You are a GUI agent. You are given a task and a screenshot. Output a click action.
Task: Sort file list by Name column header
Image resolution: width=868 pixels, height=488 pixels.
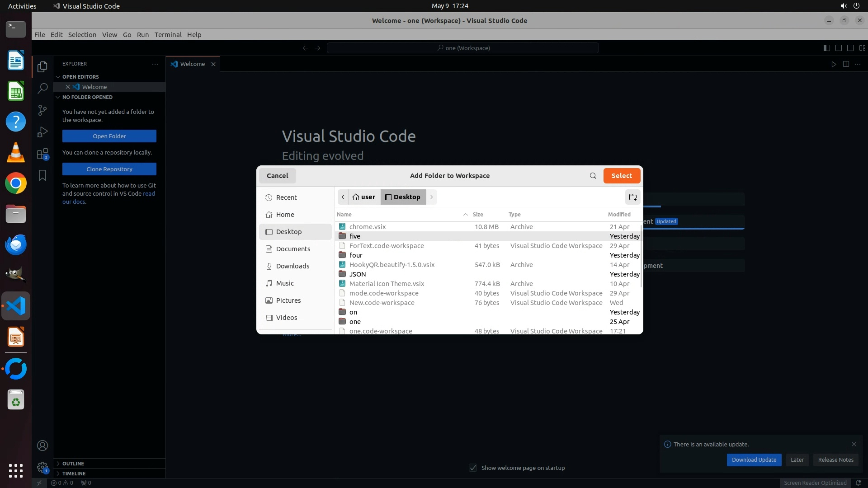(344, 215)
